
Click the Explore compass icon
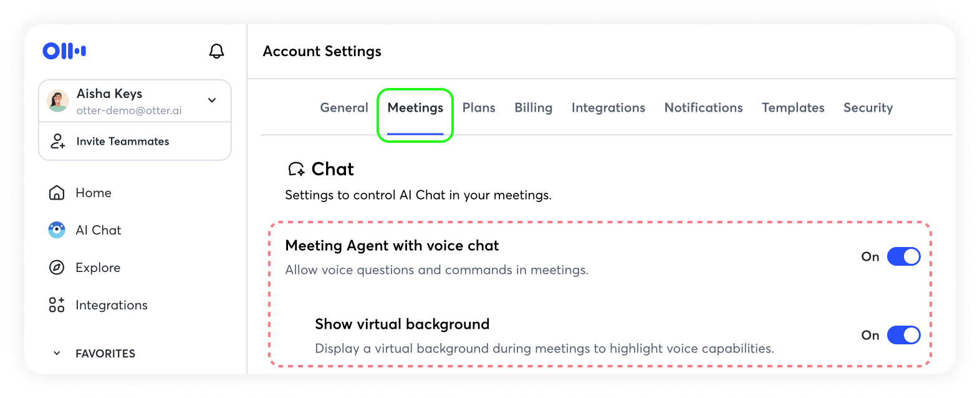click(x=57, y=268)
